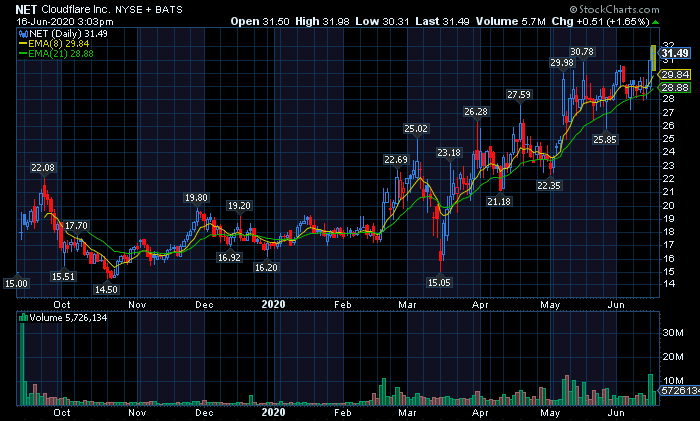This screenshot has height=421, width=700.
Task: Click the 22.08 September high label
Action: click(43, 168)
